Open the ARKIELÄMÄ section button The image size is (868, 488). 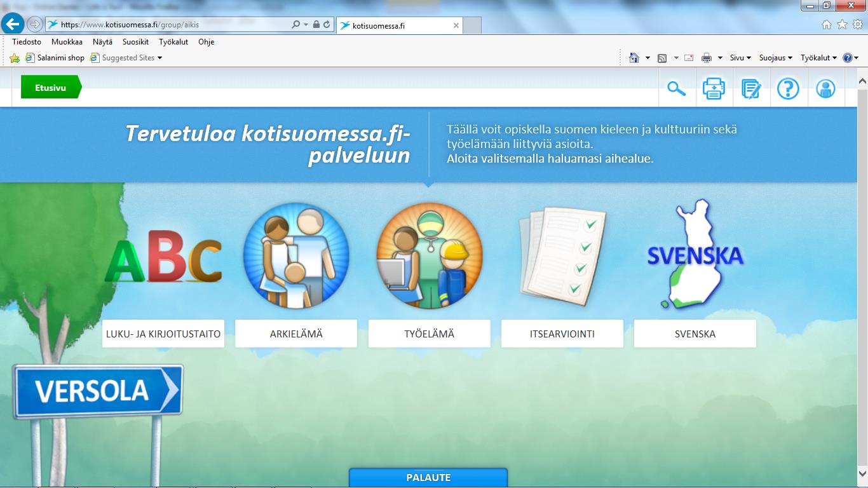[296, 334]
